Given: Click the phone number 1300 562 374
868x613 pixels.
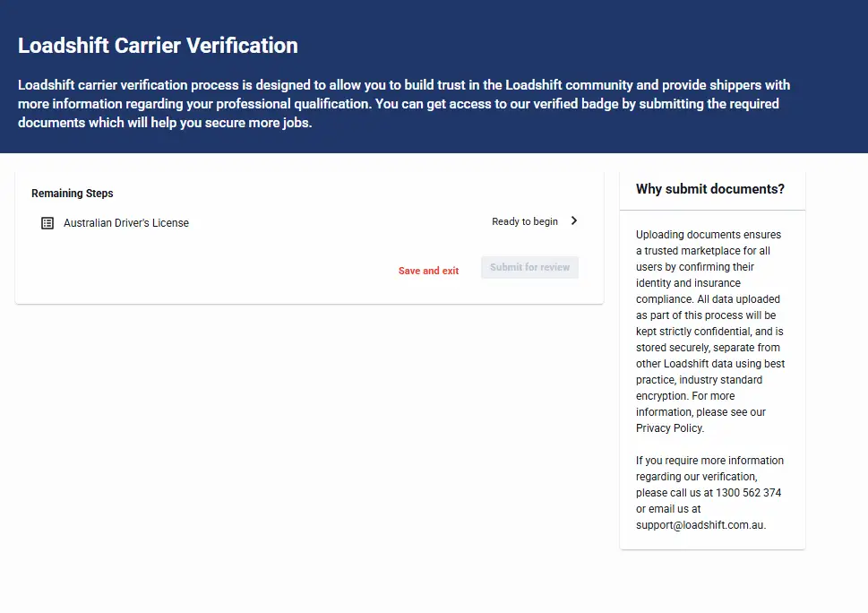Looking at the screenshot, I should tap(748, 493).
